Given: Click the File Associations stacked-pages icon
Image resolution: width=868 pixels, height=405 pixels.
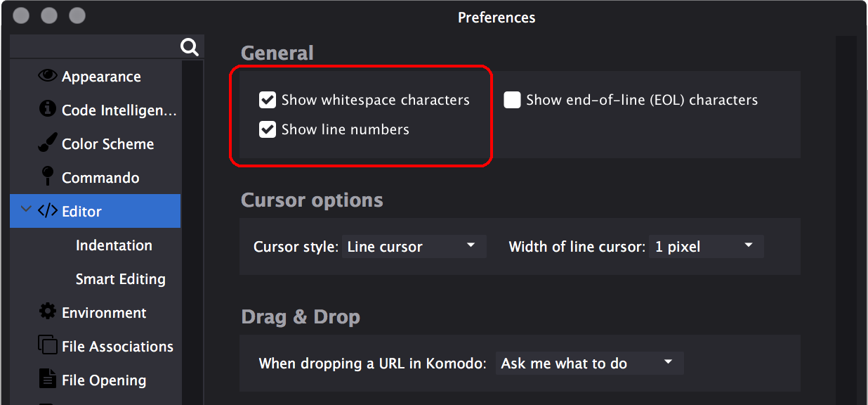Looking at the screenshot, I should click(48, 345).
